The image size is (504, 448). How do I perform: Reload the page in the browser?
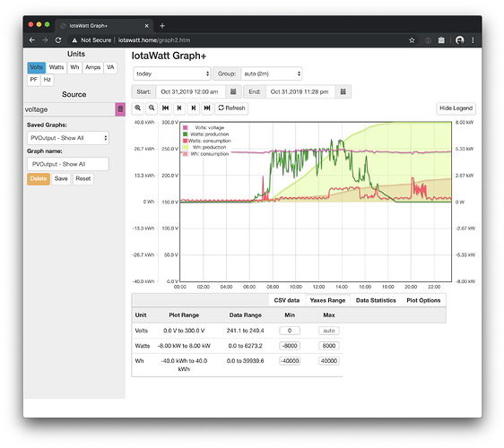pyautogui.click(x=58, y=40)
